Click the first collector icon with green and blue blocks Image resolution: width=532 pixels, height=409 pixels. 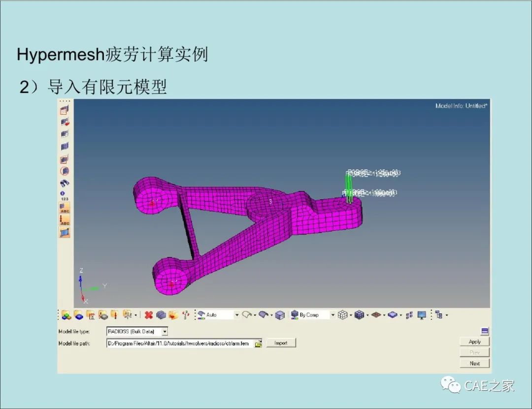(66, 315)
